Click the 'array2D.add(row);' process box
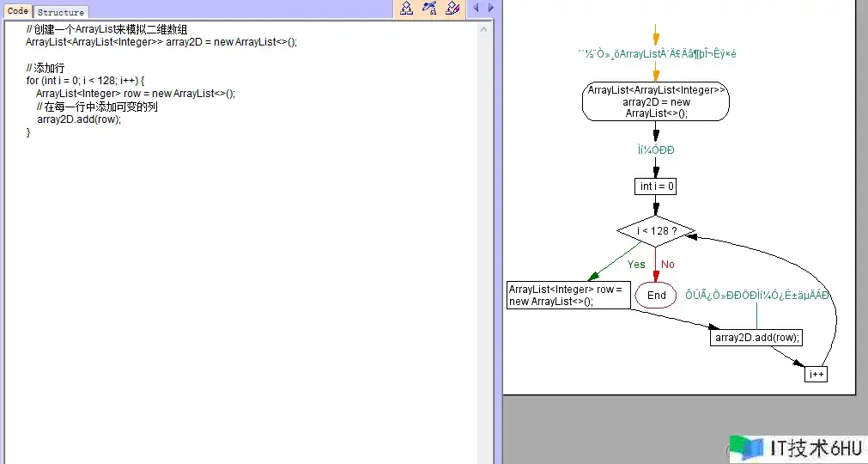 click(x=757, y=337)
